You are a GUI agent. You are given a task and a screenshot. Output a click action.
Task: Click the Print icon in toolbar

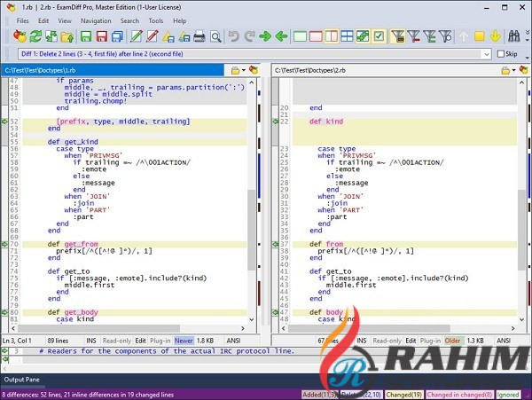[x=199, y=36]
